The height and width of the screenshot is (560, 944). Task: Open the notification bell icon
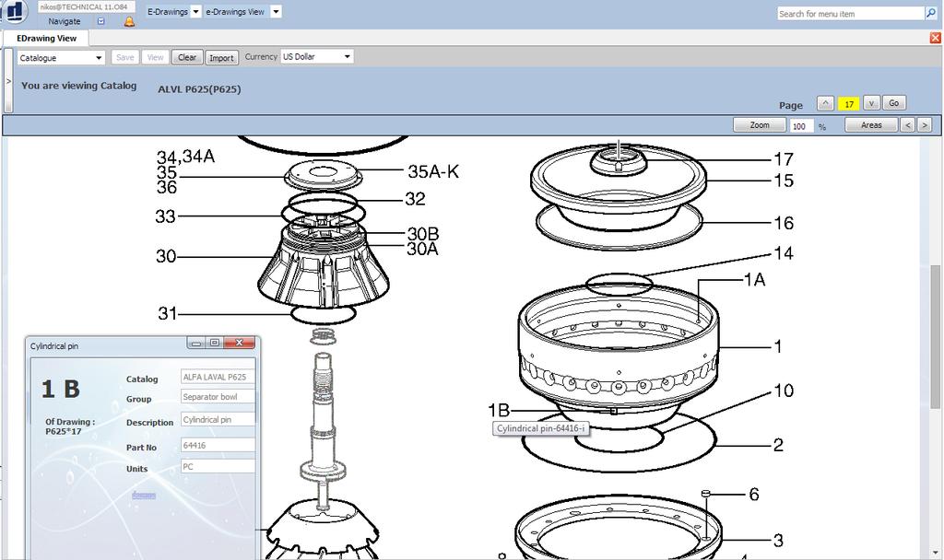pyautogui.click(x=129, y=22)
